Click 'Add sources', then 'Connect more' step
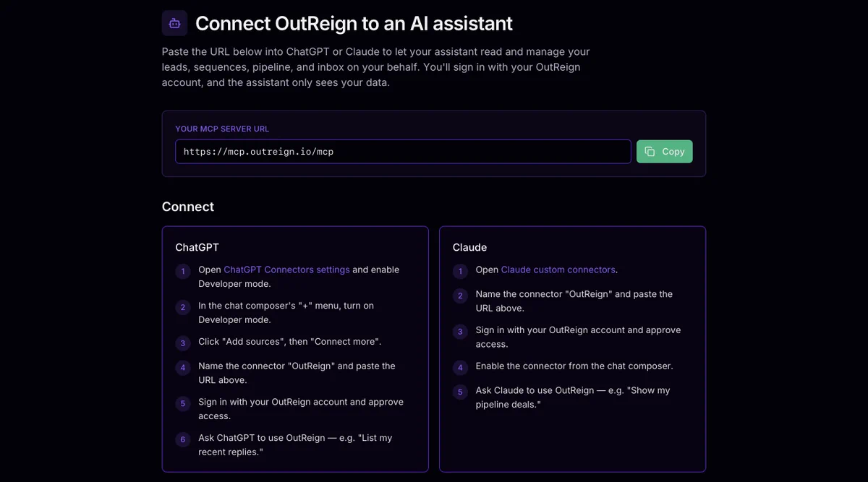This screenshot has width=868, height=482. [289, 342]
